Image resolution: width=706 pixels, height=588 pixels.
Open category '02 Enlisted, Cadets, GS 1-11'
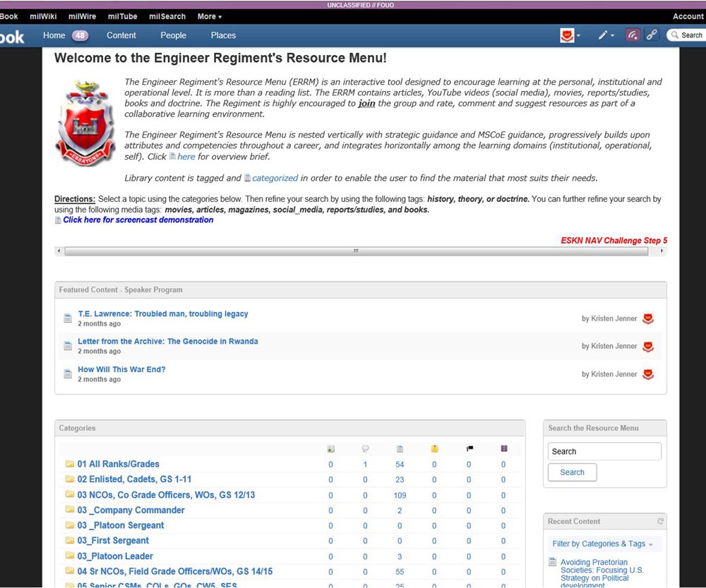pos(134,479)
